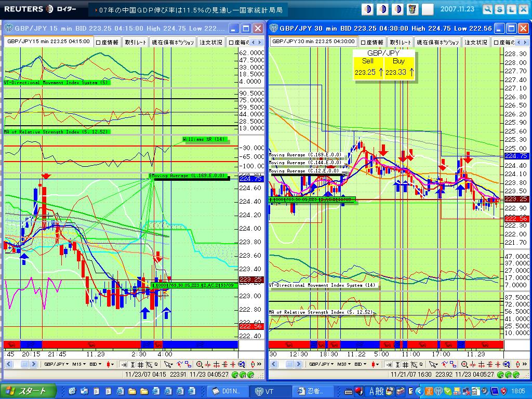Toggle grid display in 30 min chart

(x=405, y=365)
